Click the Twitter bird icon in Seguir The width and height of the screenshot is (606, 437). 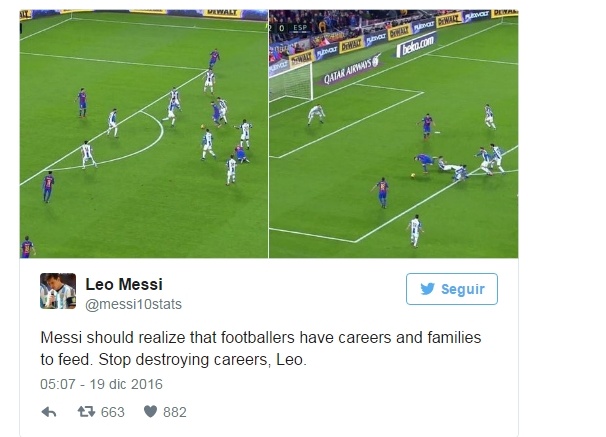point(424,289)
